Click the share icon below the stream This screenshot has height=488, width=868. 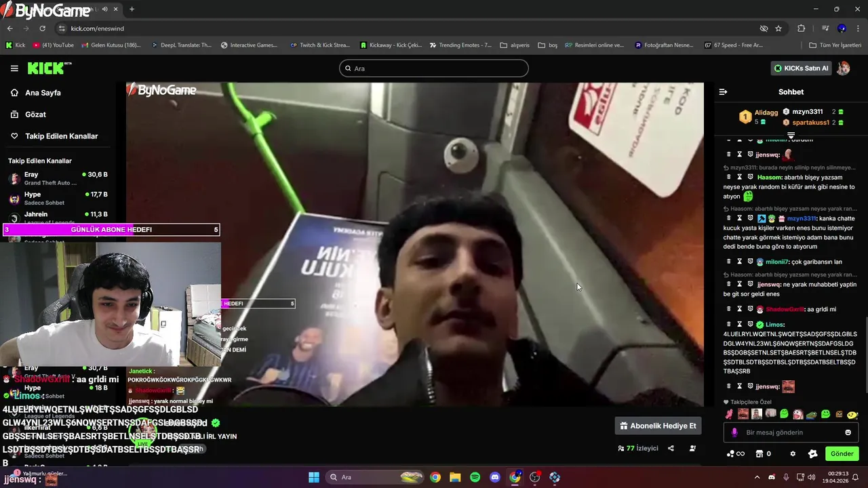[x=671, y=448]
